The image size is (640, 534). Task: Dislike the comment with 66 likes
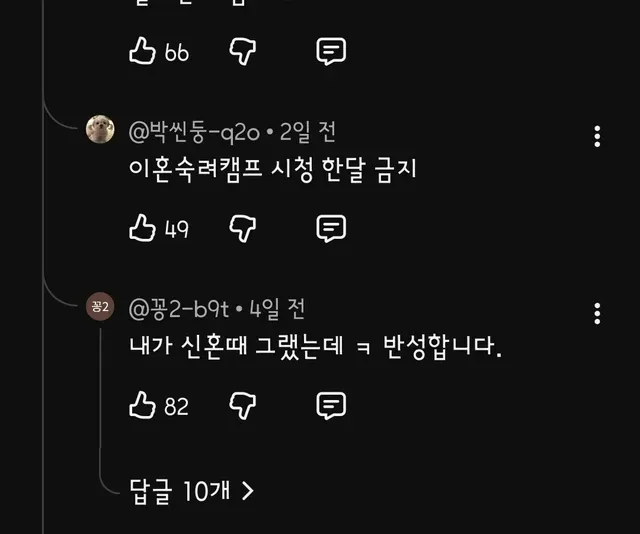(x=243, y=51)
